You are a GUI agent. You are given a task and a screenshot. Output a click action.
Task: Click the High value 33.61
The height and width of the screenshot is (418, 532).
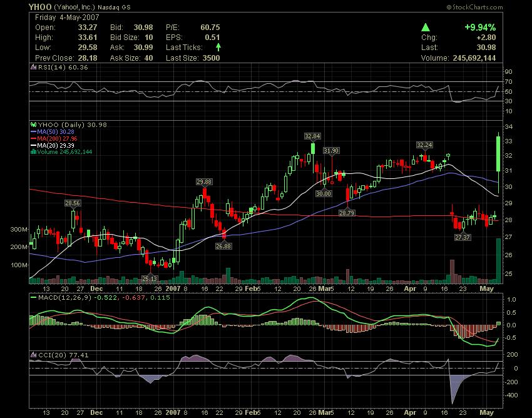tap(88, 38)
